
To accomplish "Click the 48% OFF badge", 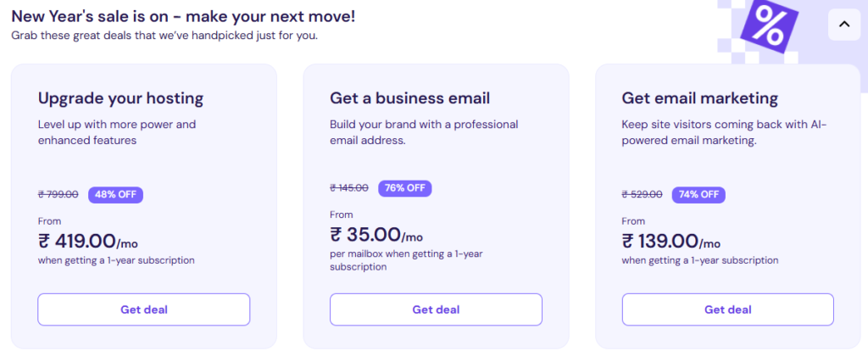I will click(115, 194).
